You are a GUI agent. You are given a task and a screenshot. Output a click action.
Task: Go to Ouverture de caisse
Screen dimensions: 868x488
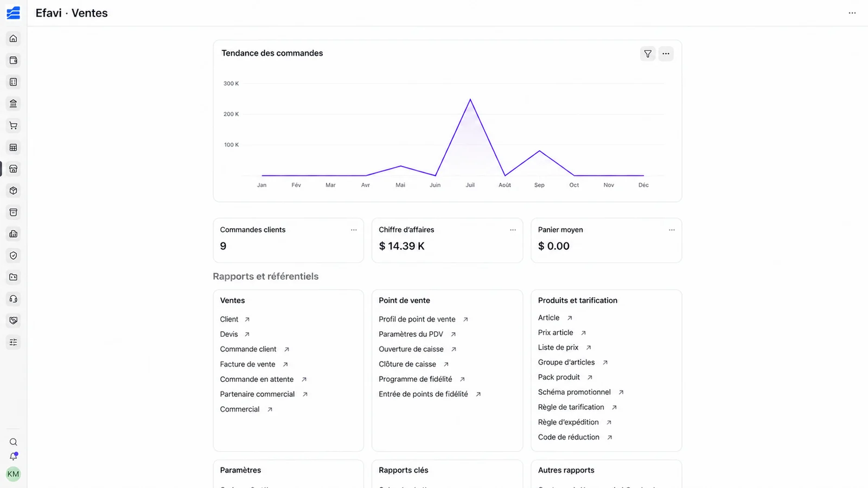(x=418, y=349)
